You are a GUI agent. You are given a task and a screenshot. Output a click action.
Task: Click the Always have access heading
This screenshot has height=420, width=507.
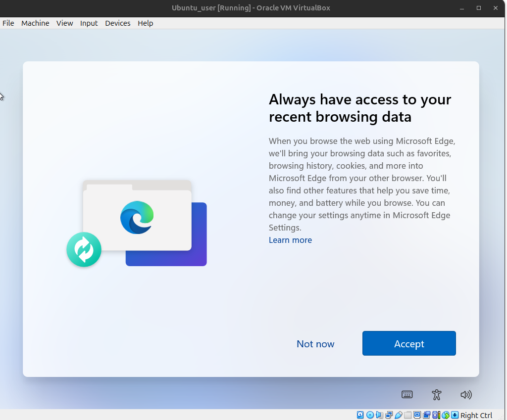click(360, 108)
